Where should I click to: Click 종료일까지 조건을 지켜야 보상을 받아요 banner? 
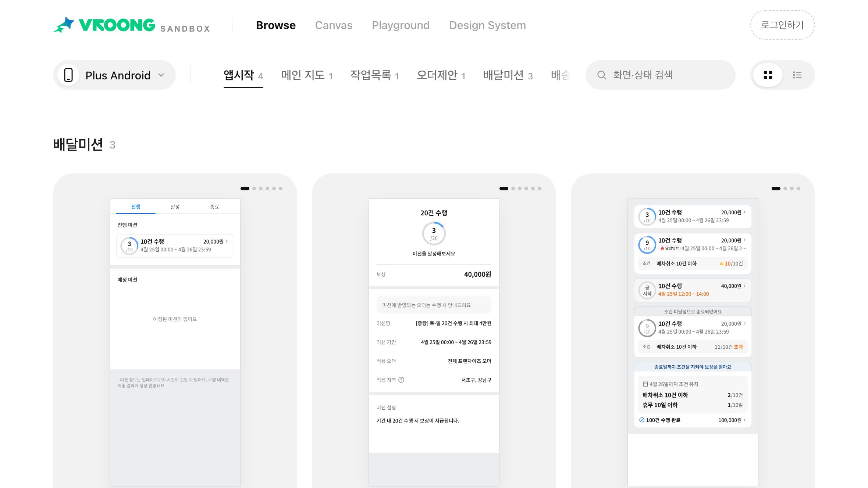[693, 367]
